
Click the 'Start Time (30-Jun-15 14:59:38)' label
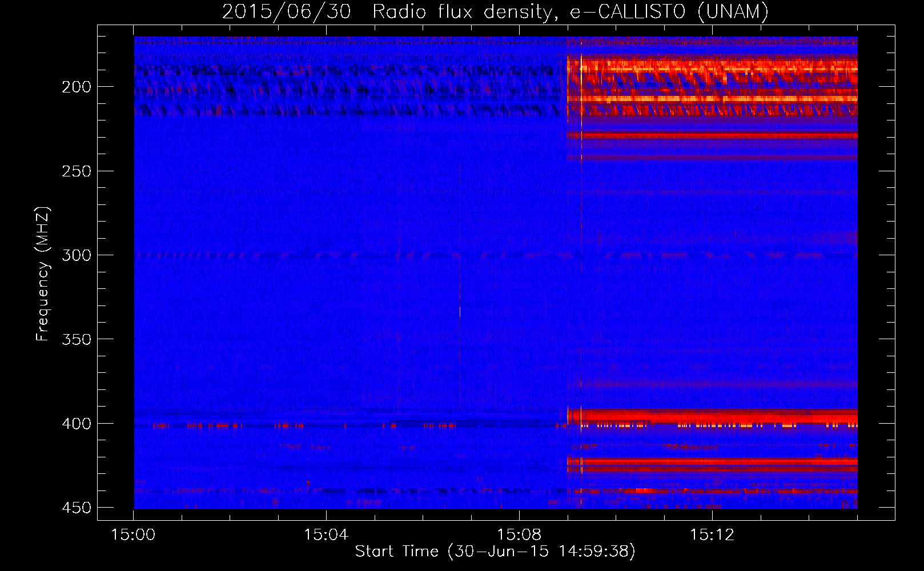[x=495, y=552]
